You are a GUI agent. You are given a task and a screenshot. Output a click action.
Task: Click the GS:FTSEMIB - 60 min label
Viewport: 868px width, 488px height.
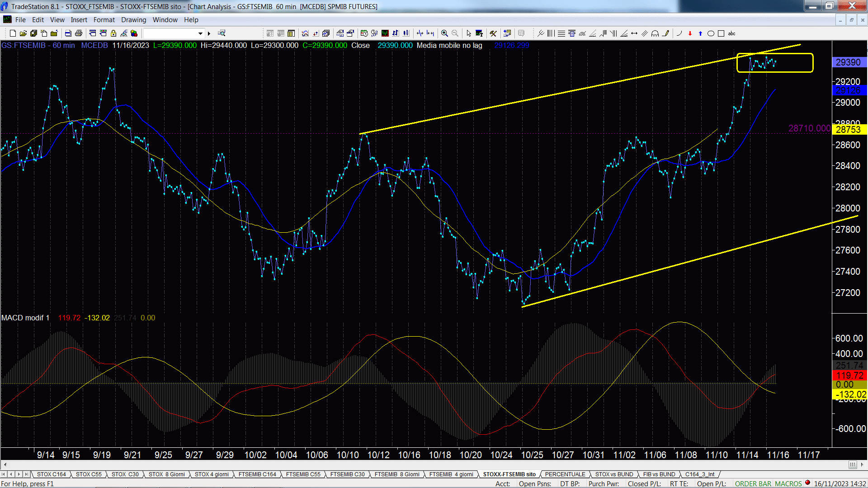(x=38, y=46)
